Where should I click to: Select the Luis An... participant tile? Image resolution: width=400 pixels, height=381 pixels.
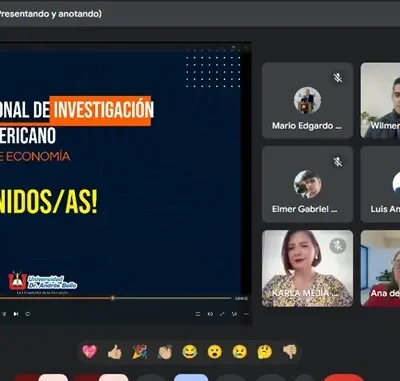click(x=380, y=184)
